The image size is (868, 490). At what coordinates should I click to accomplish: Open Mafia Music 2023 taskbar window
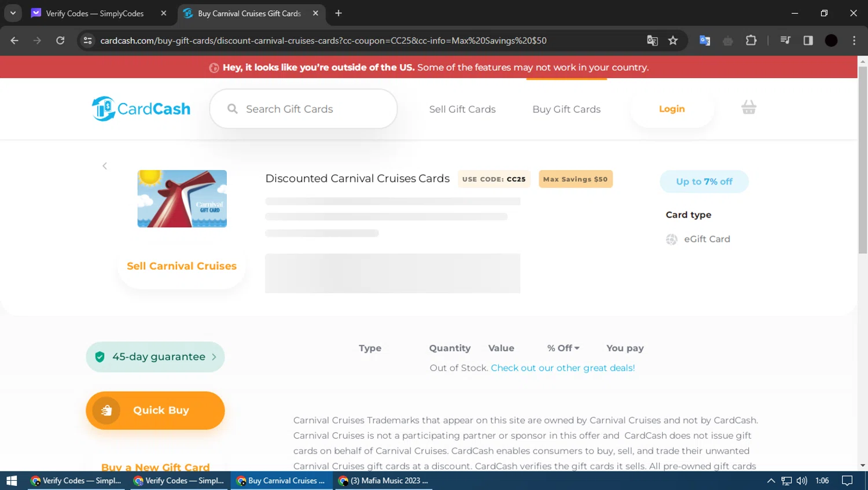click(x=383, y=481)
